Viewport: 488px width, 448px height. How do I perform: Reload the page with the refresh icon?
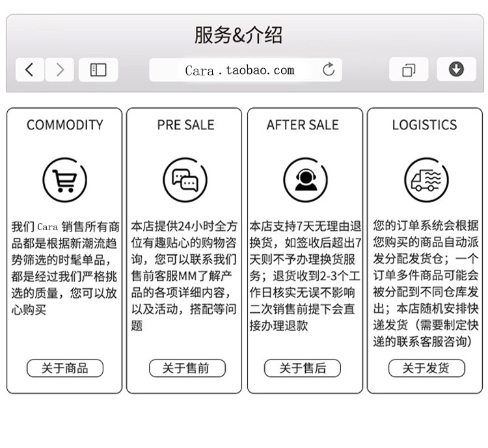click(329, 70)
